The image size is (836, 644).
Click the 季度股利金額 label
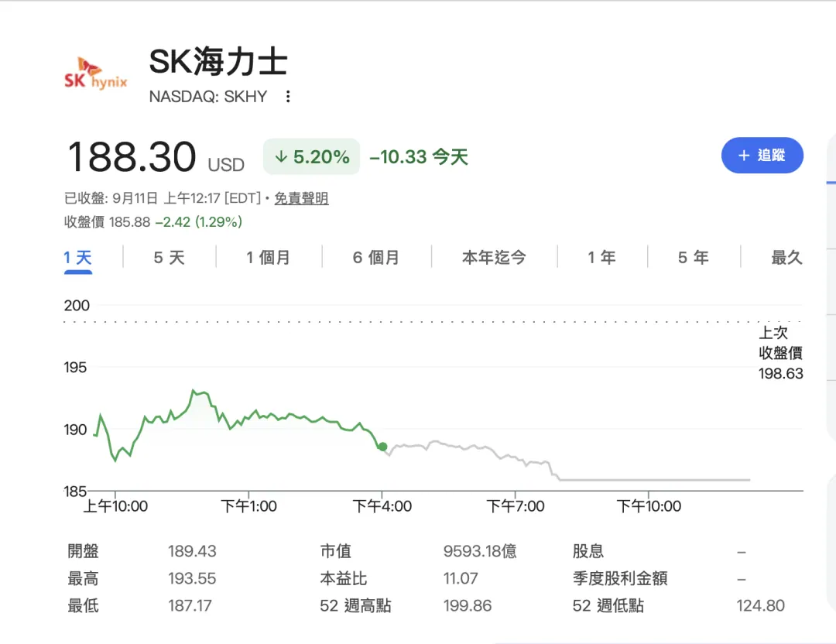coord(620,578)
